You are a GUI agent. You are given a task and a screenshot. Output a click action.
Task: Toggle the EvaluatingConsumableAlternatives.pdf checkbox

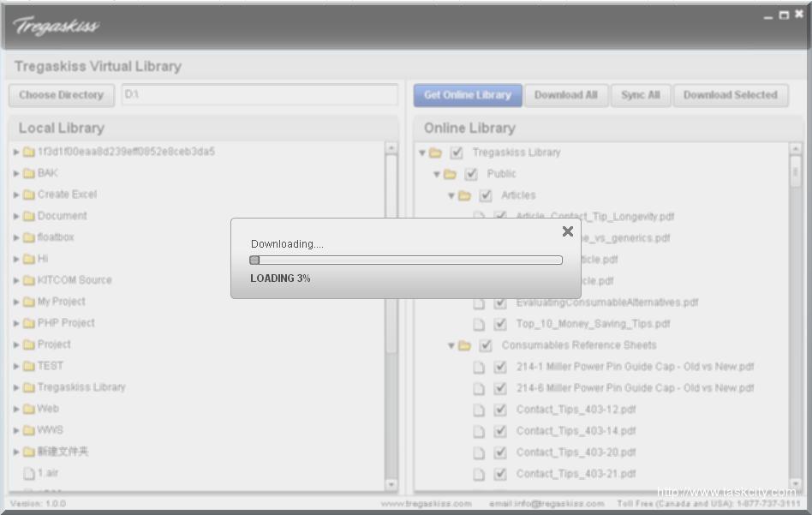[x=499, y=302]
